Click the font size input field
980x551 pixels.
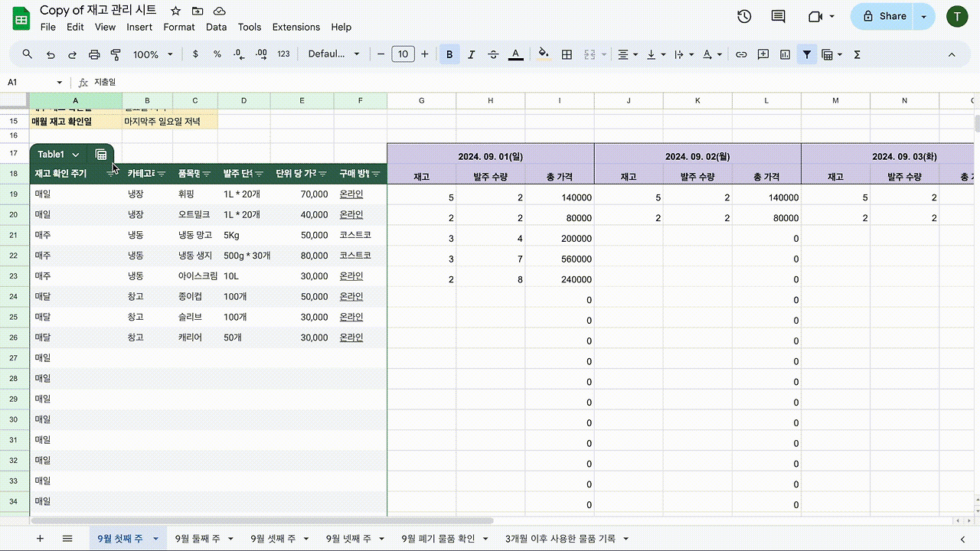(403, 54)
